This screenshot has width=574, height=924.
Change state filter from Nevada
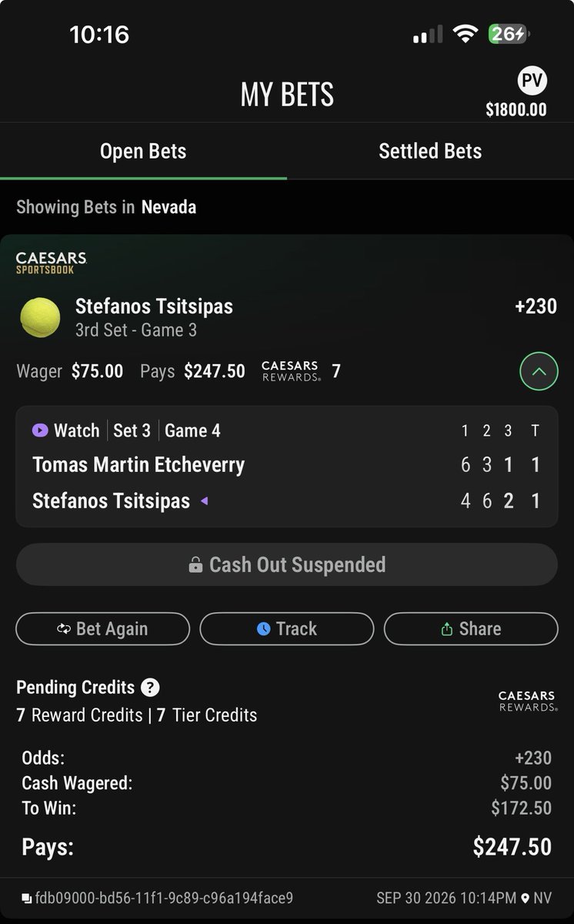[169, 207]
